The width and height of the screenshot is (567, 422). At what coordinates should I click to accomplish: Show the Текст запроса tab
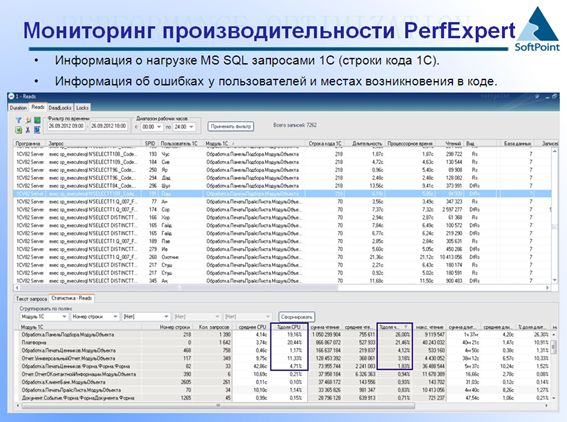(31, 299)
